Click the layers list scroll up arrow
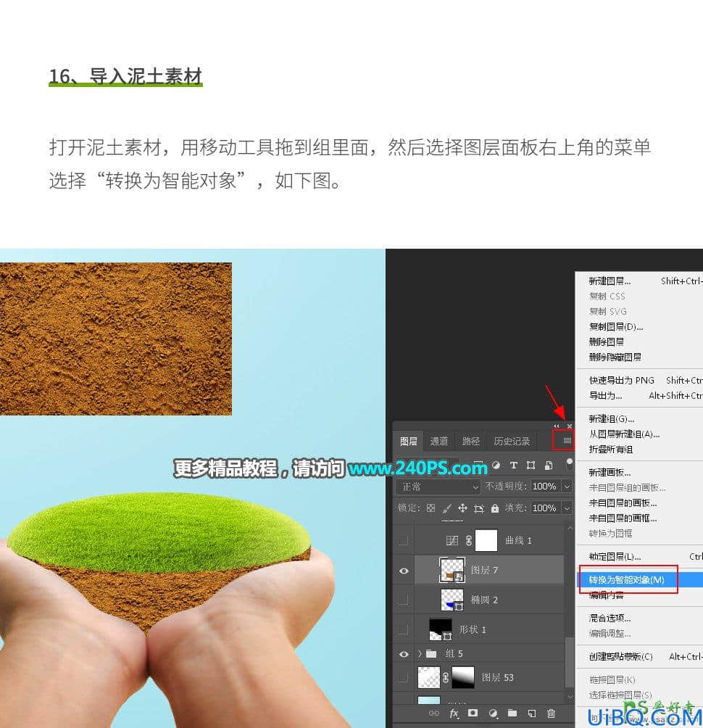Viewport: 703px width, 728px height. click(570, 529)
